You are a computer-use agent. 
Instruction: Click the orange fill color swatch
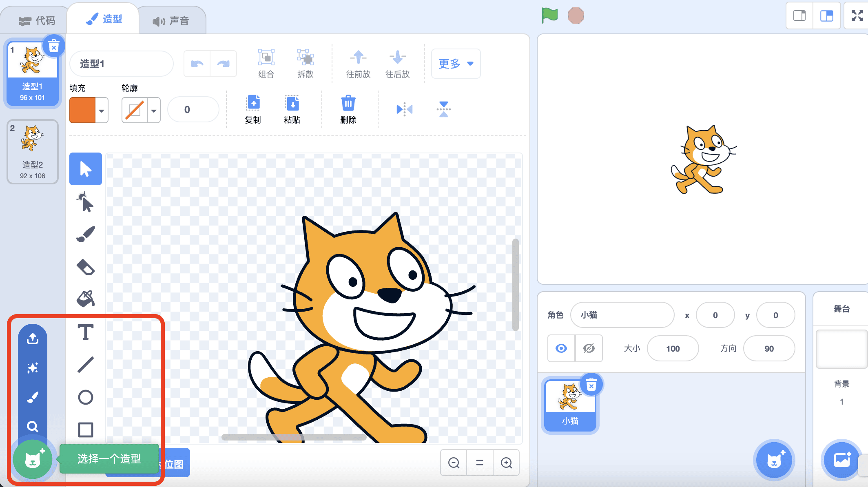tap(83, 110)
